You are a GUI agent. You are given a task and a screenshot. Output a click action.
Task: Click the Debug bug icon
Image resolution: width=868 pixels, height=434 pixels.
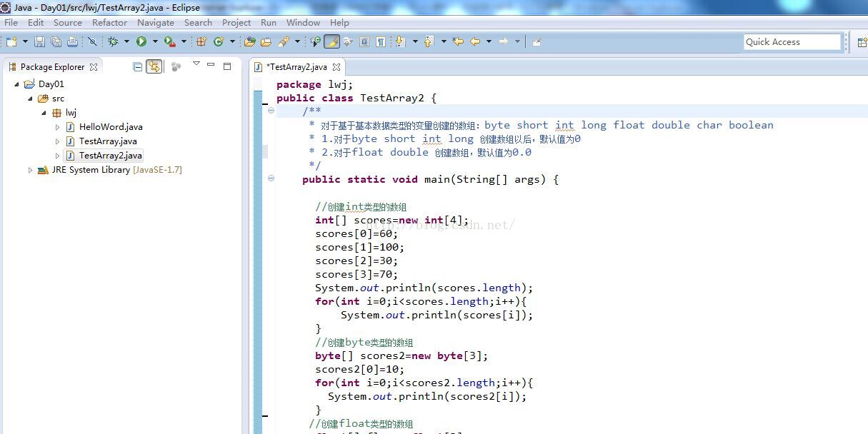pyautogui.click(x=113, y=42)
